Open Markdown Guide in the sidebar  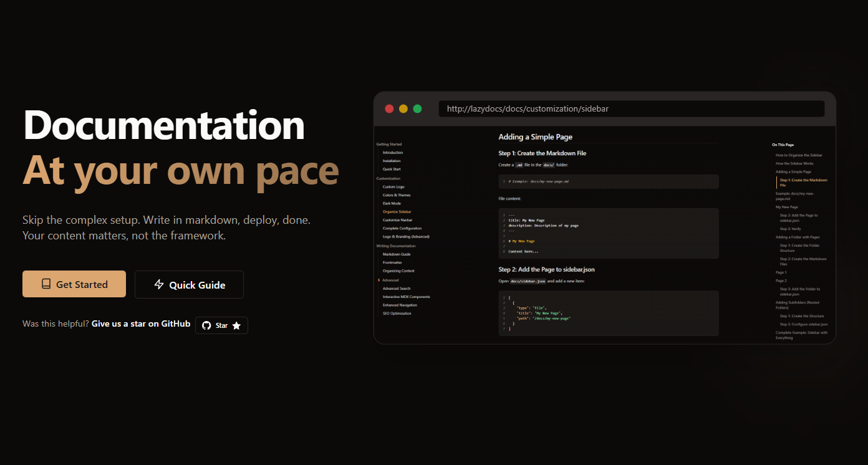tap(396, 254)
